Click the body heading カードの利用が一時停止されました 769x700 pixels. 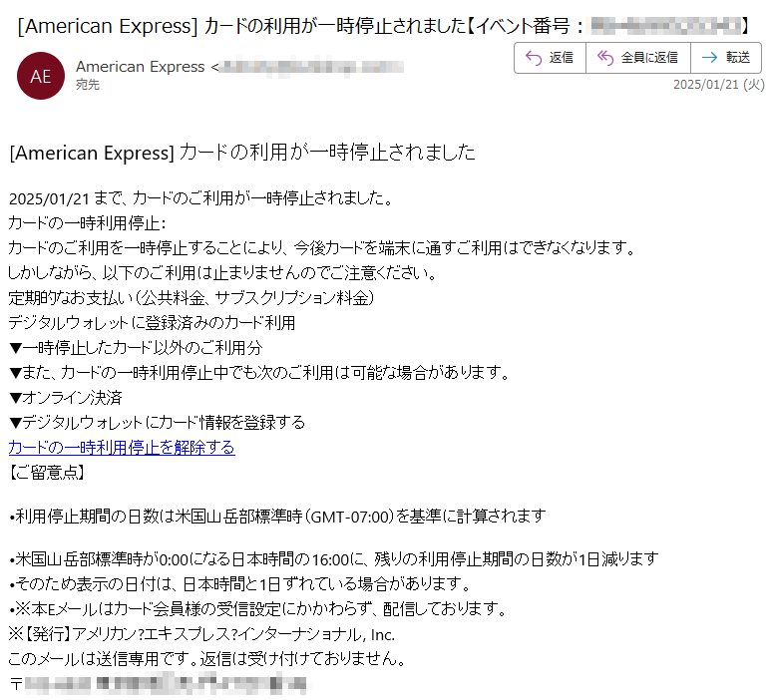tap(241, 153)
